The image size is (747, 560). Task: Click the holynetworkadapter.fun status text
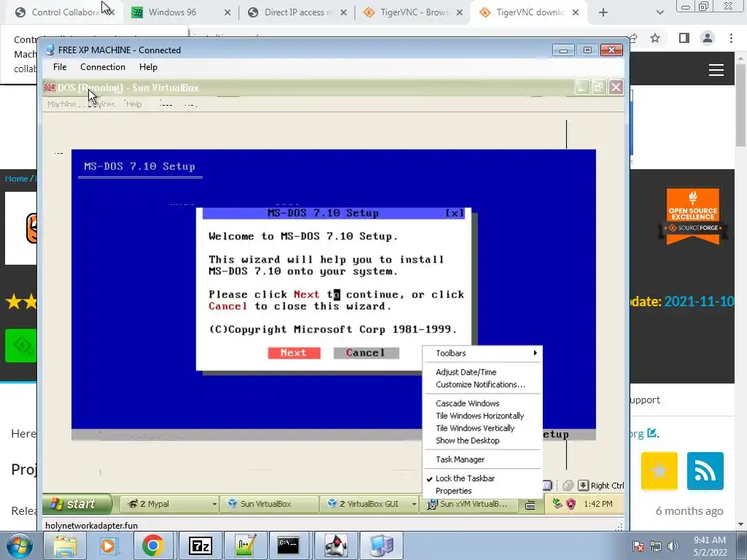tap(91, 526)
